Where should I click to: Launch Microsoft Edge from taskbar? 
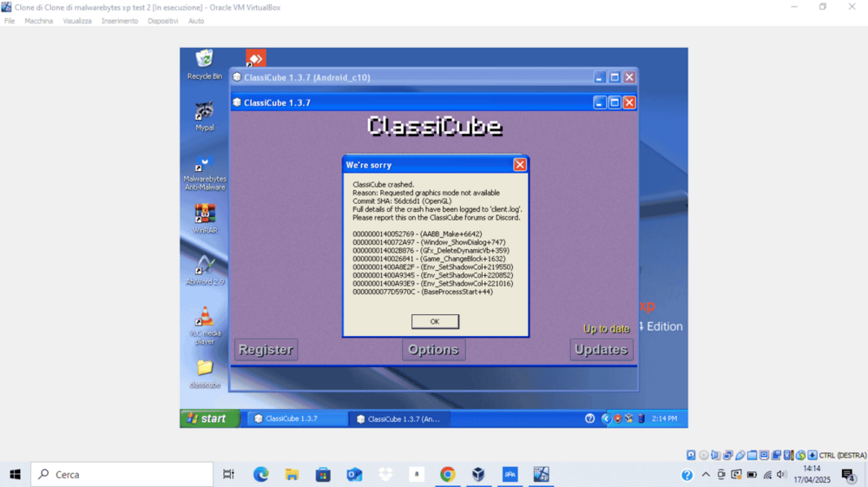260,474
